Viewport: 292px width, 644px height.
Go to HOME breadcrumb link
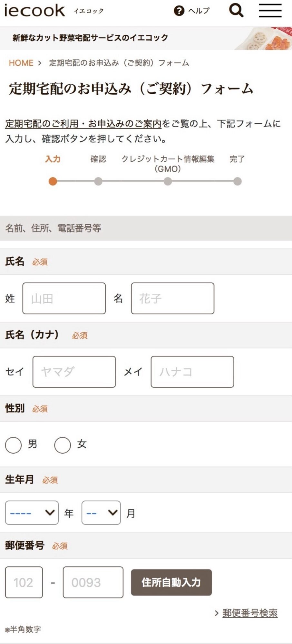click(21, 63)
